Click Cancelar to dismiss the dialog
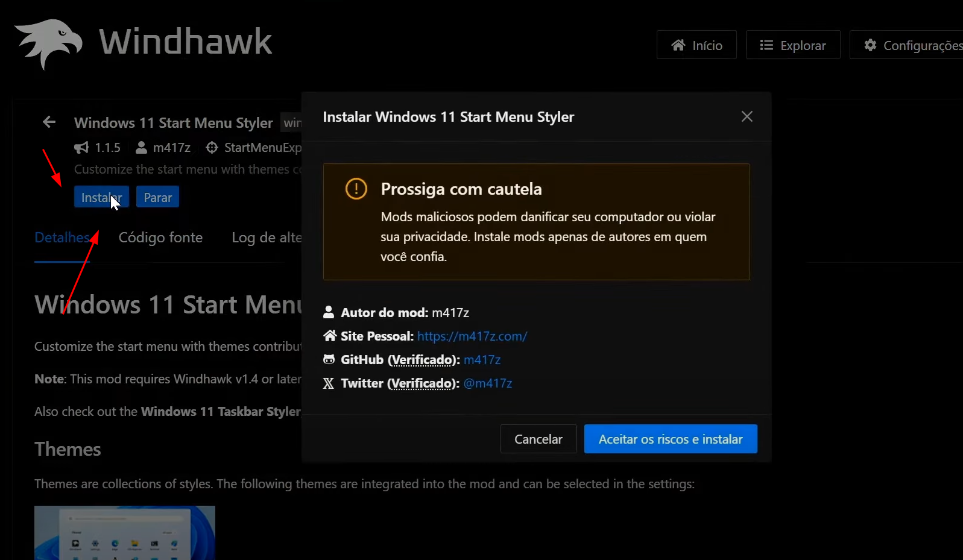Screen dimensions: 963x560 coord(538,439)
